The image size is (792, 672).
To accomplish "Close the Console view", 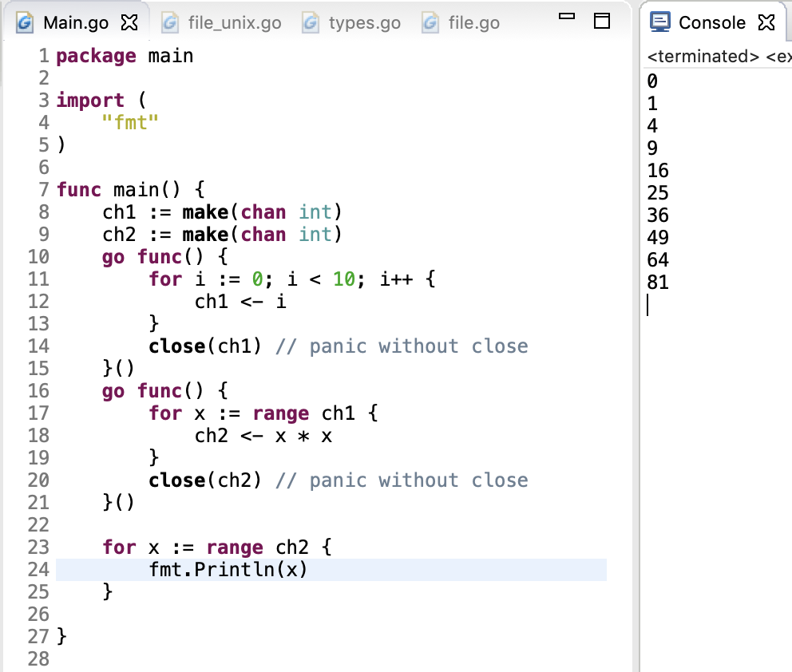I will (x=766, y=23).
